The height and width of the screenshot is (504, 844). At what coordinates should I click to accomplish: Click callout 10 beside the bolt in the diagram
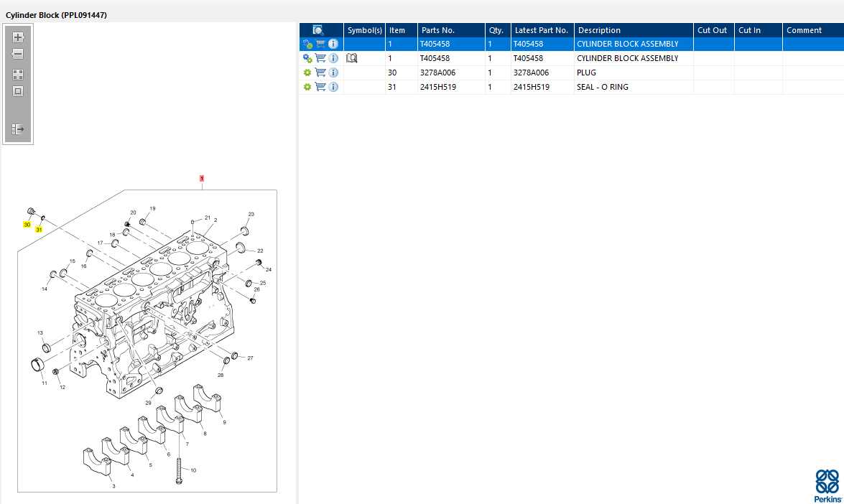193,470
